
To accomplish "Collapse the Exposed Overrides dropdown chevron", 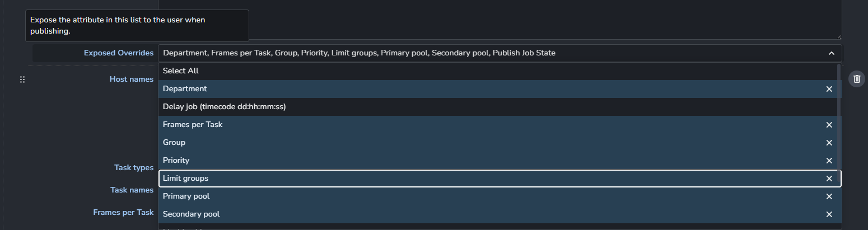I will pos(832,53).
